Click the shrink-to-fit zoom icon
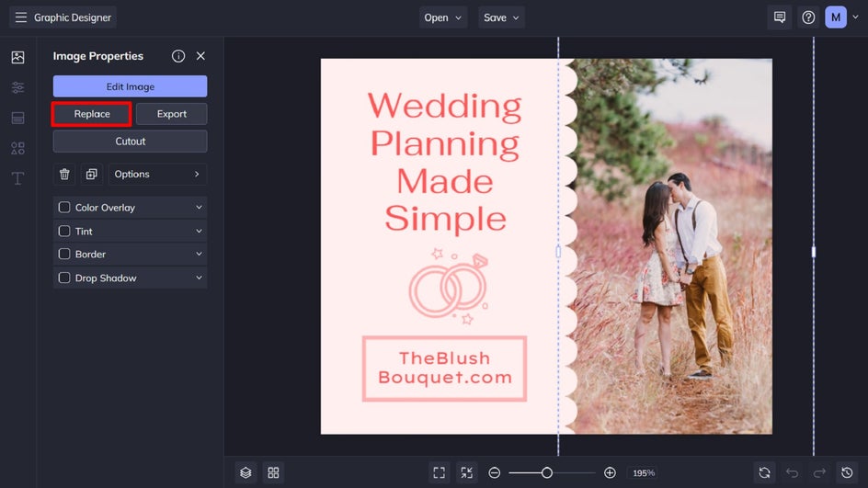Viewport: 868px width, 488px height. click(467, 472)
